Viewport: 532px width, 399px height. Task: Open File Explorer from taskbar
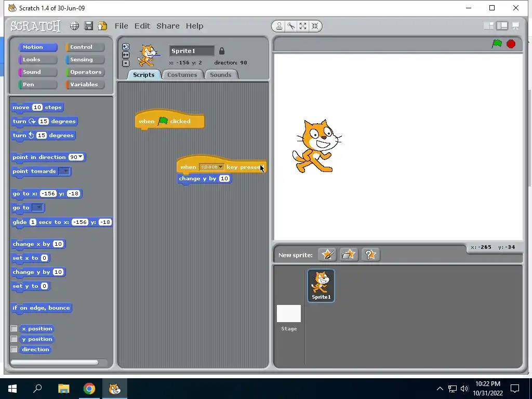click(x=63, y=389)
